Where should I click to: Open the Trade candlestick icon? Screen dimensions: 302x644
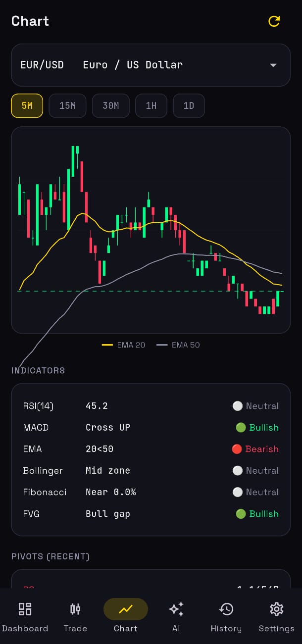[75, 609]
